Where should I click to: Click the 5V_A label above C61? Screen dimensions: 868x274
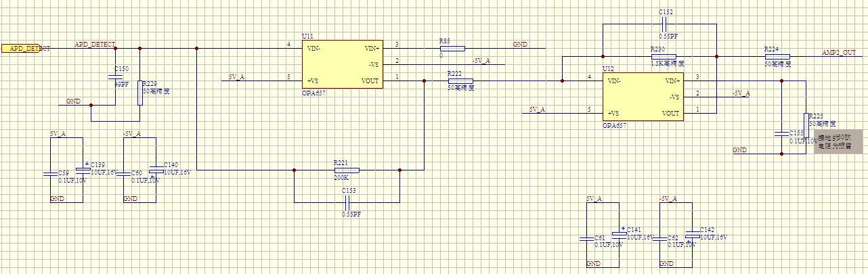coord(594,199)
